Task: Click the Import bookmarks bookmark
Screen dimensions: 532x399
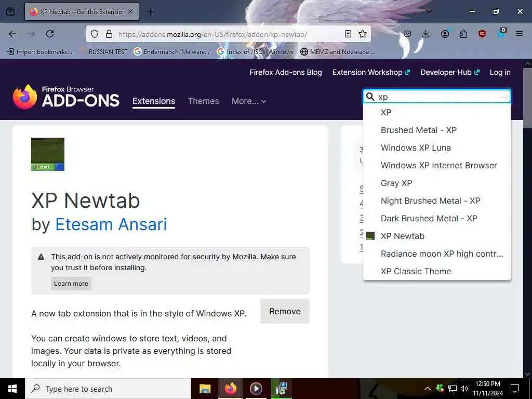Action: (39, 52)
